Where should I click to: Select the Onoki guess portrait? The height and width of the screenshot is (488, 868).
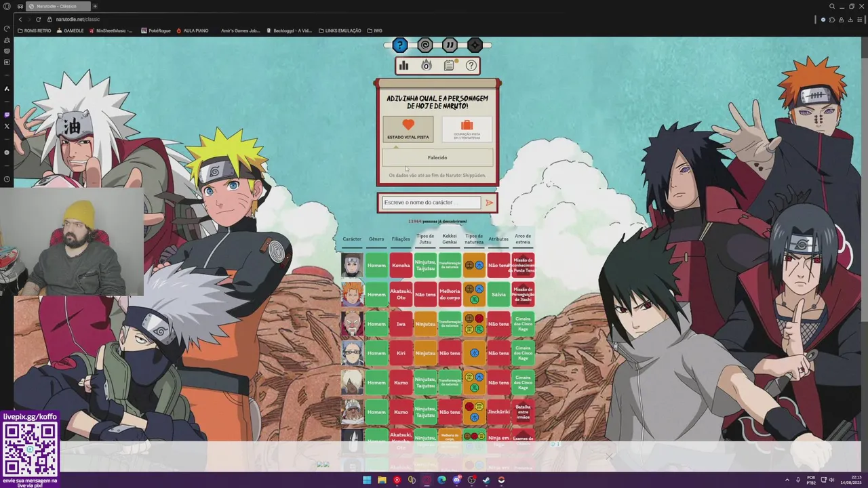coord(352,324)
